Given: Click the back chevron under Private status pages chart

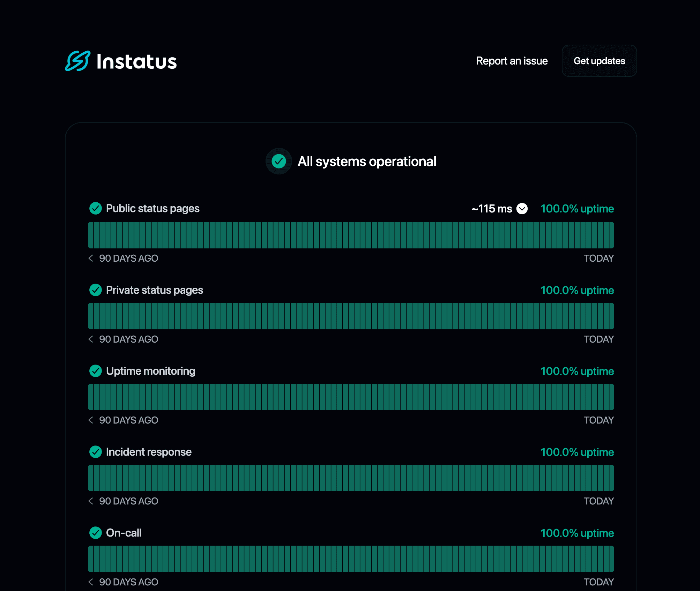Looking at the screenshot, I should 91,339.
